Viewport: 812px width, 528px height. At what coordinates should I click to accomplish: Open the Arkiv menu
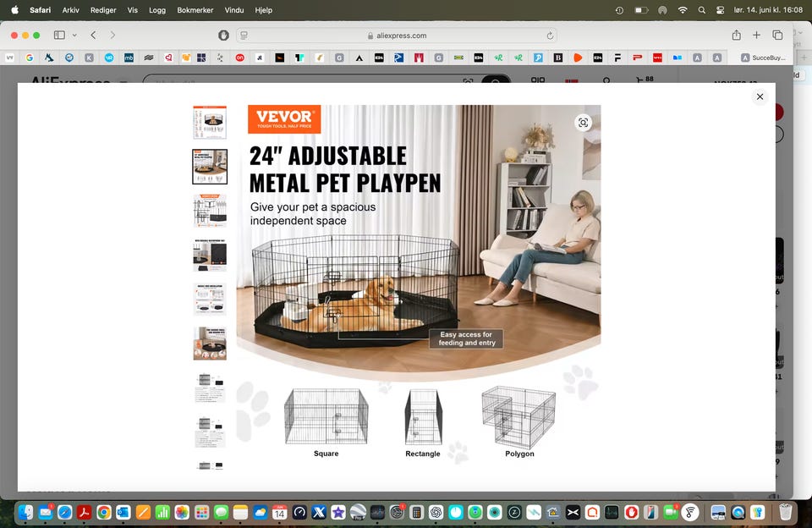coord(70,10)
